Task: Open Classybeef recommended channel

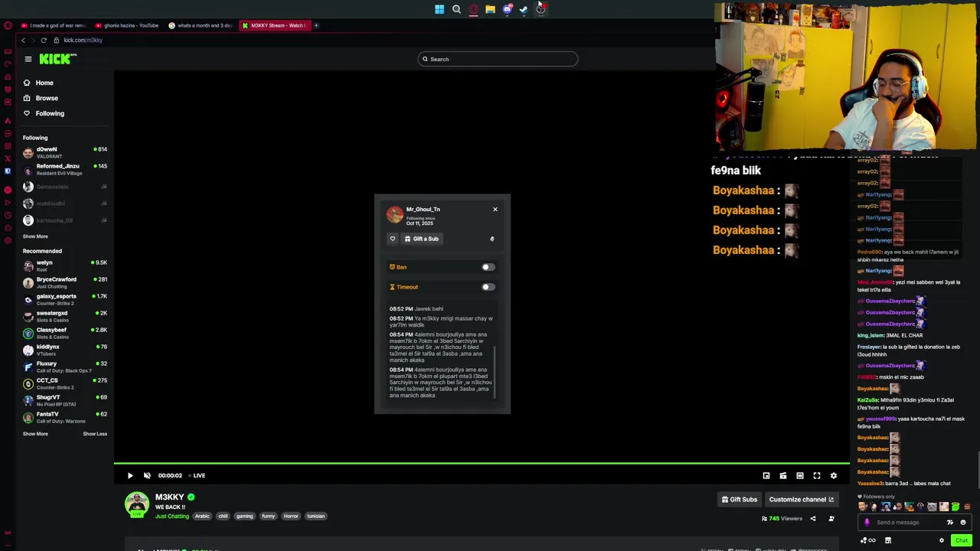Action: point(65,333)
